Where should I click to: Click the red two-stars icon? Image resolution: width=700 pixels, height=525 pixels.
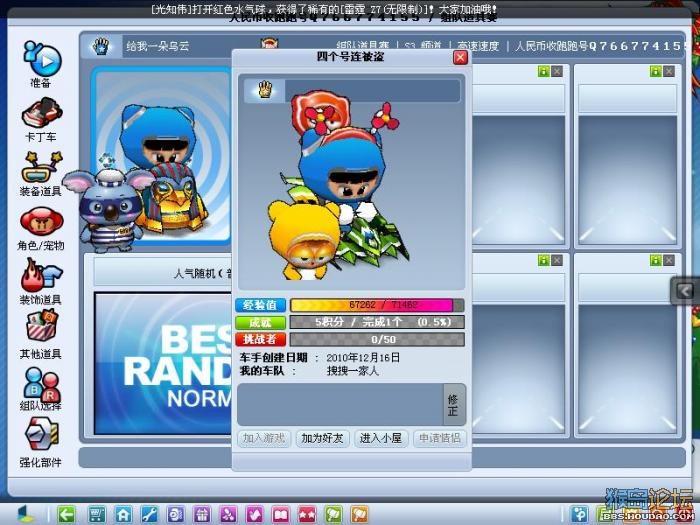[x=307, y=514]
